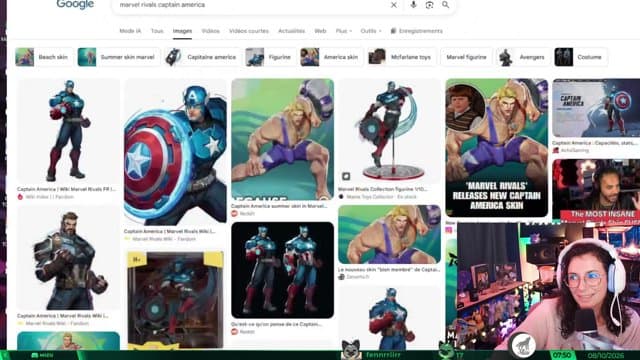Open the Google logo homepage

click(x=75, y=5)
